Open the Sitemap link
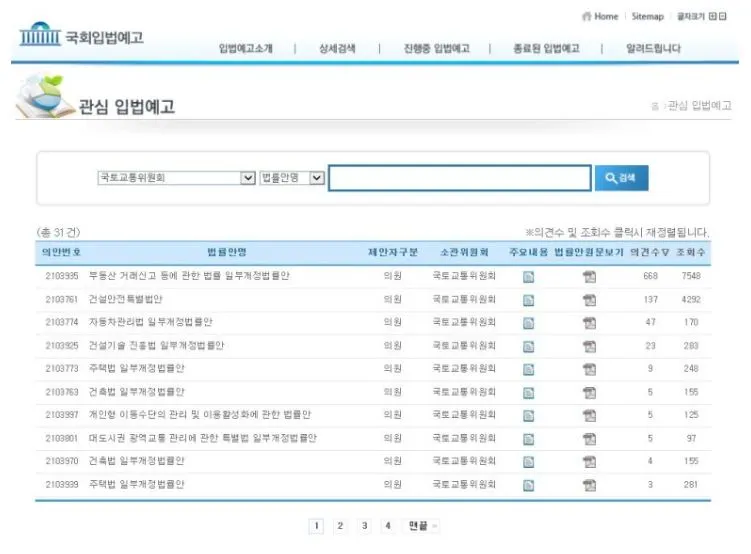 648,16
